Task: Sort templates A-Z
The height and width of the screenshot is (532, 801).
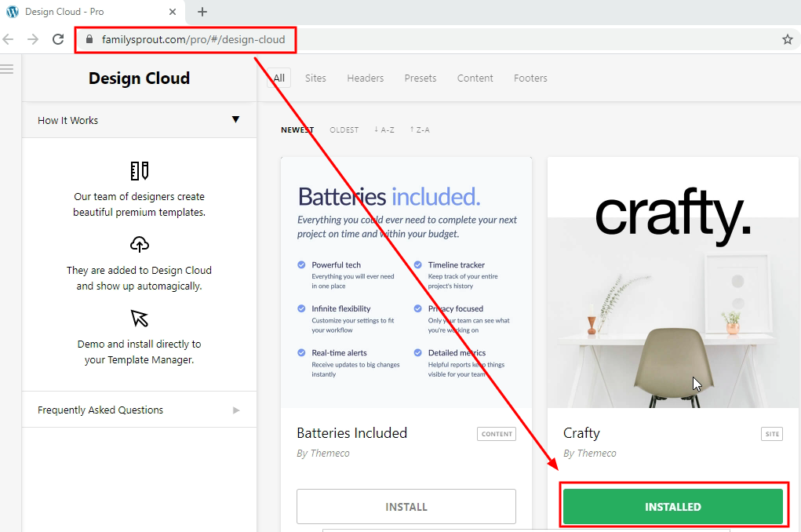Action: click(x=384, y=129)
